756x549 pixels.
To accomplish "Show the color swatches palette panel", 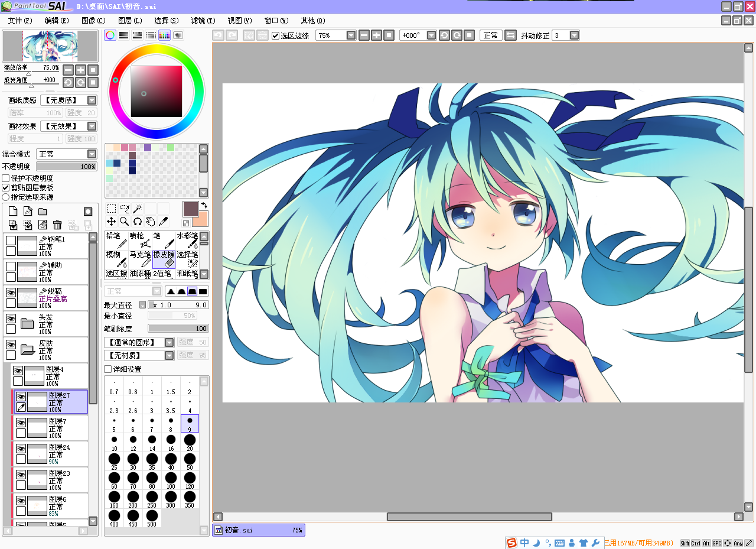I will 165,35.
